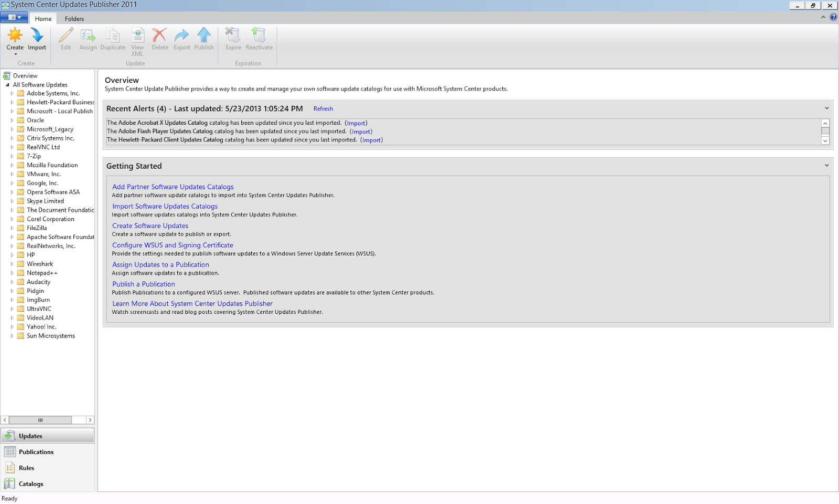Switch to the Publications workspace
Viewport: 839px width, 504px height.
(x=36, y=451)
